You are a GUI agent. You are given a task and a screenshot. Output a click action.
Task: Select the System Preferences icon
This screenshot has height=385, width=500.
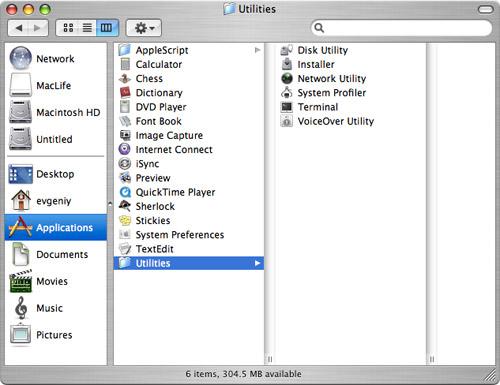(x=125, y=235)
